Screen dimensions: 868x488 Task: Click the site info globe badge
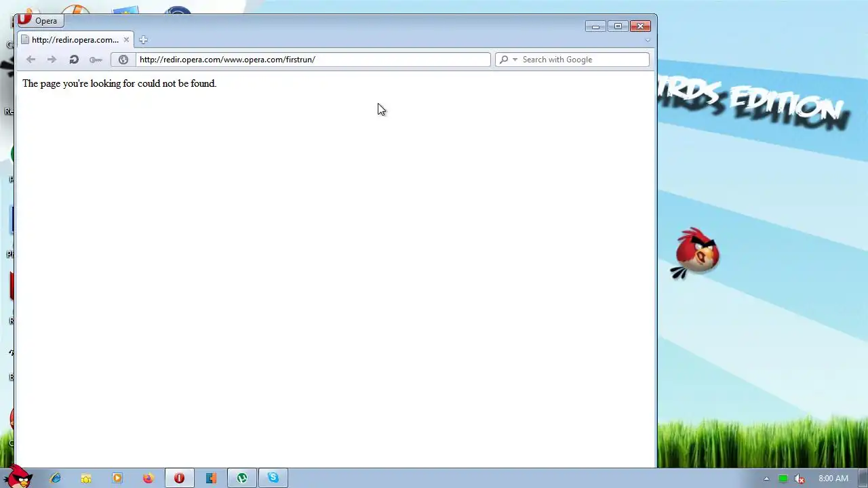(123, 60)
